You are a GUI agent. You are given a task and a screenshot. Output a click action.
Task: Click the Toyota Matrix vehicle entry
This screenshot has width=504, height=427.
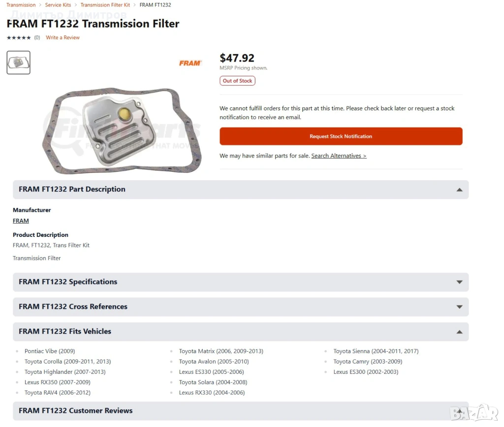tap(221, 351)
